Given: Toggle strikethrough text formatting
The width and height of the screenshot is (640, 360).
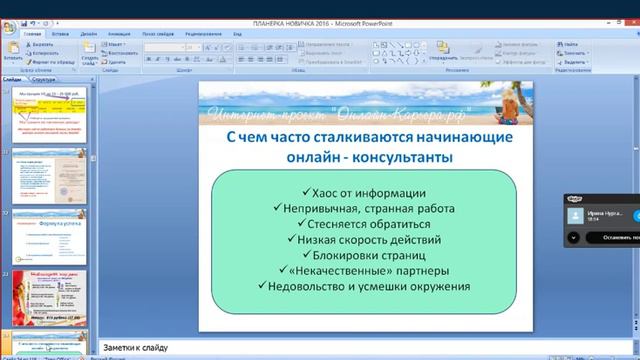Looking at the screenshot, I should [x=177, y=60].
